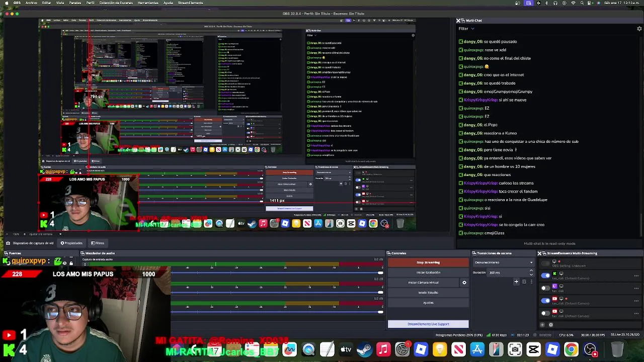Open the Archivo menu
This screenshot has width=644, height=362.
coord(31,3)
